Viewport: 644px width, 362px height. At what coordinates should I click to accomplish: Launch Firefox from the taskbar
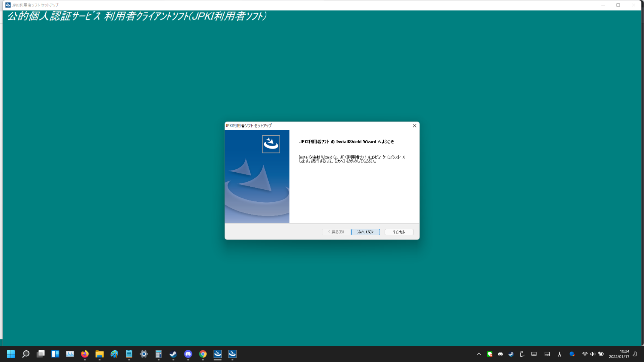click(x=85, y=354)
